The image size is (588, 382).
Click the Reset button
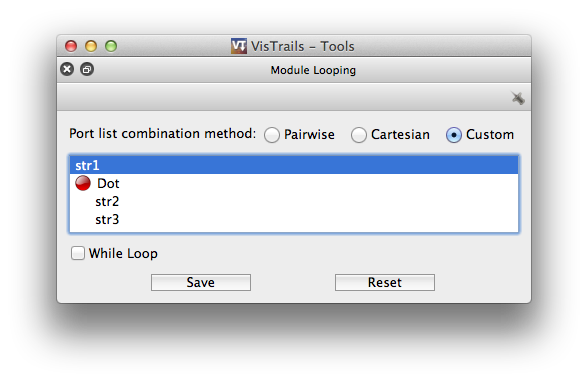[x=385, y=282]
